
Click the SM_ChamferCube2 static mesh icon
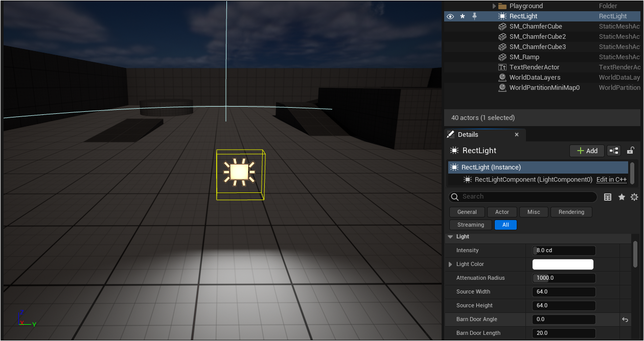pyautogui.click(x=502, y=37)
